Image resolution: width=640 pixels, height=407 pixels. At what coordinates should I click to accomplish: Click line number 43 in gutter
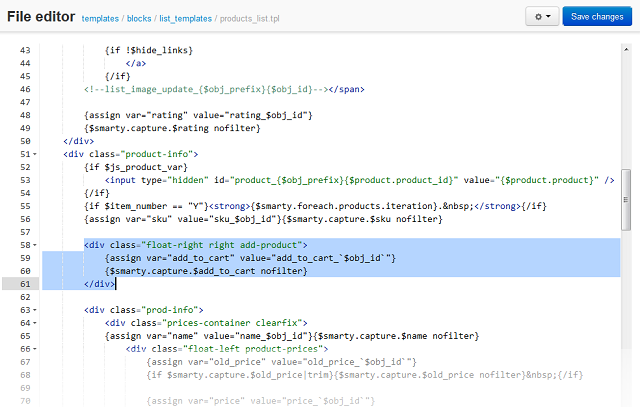click(x=25, y=50)
